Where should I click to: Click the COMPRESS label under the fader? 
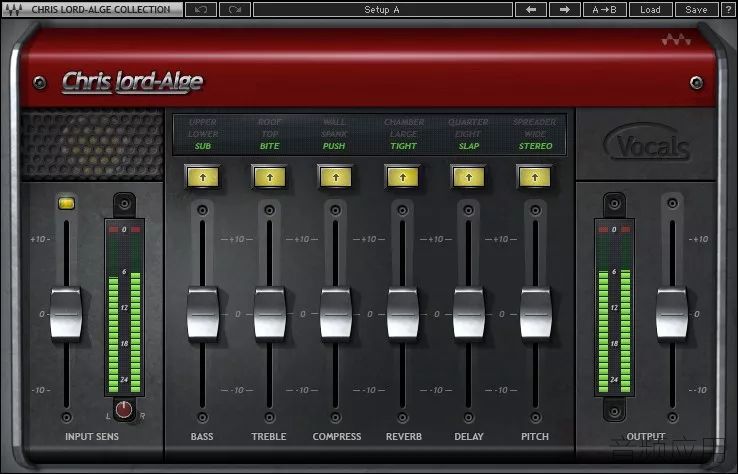[337, 436]
